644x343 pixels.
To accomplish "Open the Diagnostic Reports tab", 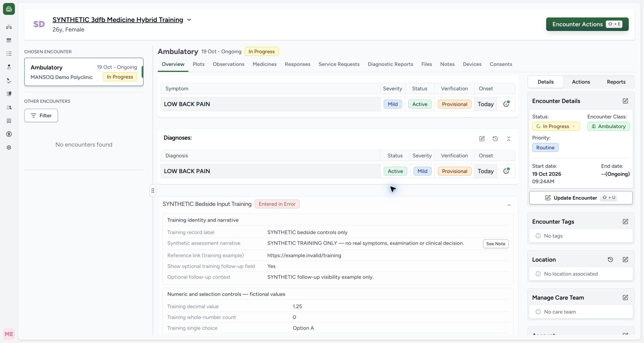I will (x=390, y=64).
